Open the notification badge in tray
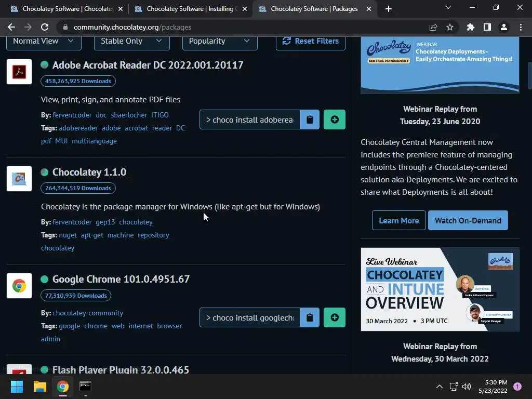532x399 pixels. [517, 387]
